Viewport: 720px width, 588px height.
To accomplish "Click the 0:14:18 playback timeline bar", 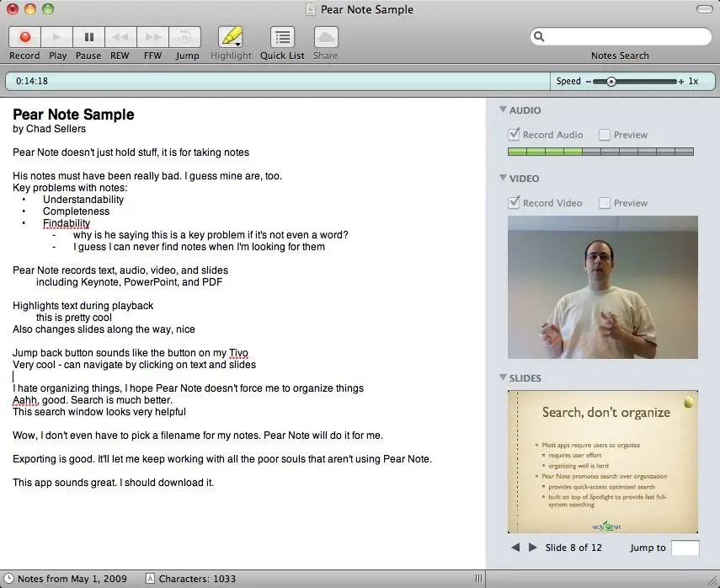I will click(x=278, y=82).
